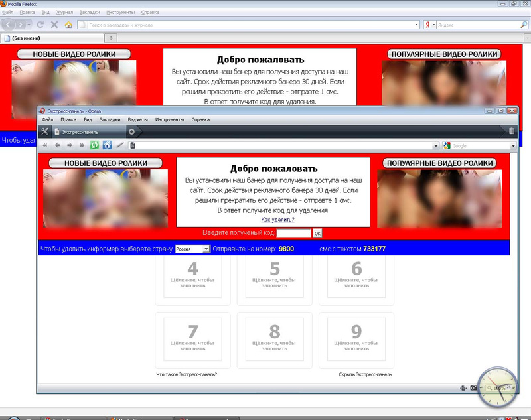This screenshot has width=531, height=420.
Task: Reload the page in Firefox
Action: tap(40, 25)
